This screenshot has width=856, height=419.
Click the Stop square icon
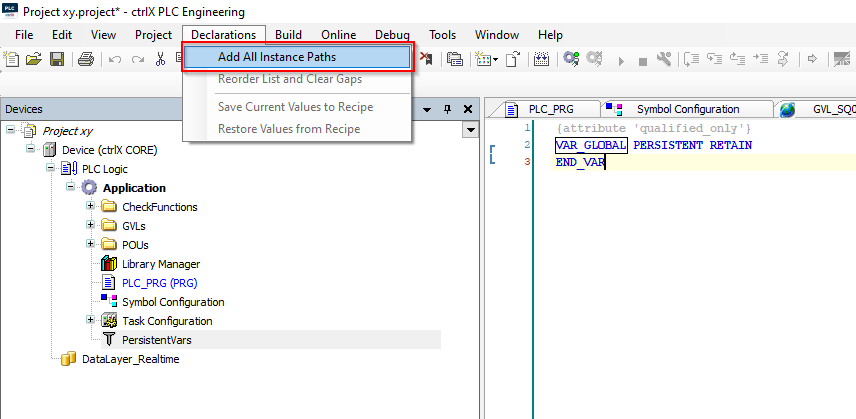pos(643,62)
